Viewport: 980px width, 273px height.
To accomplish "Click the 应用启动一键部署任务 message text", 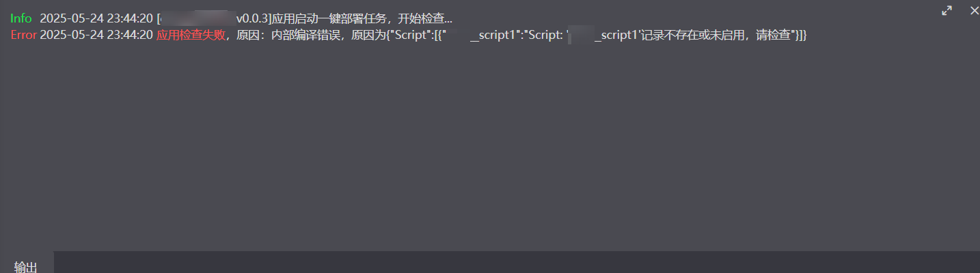I will (330, 18).
